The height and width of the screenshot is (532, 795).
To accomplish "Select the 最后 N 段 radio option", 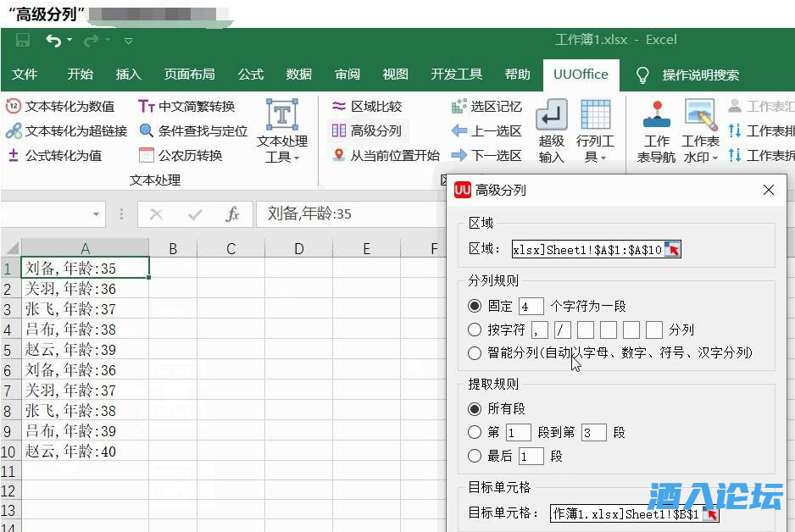I will 475,456.
